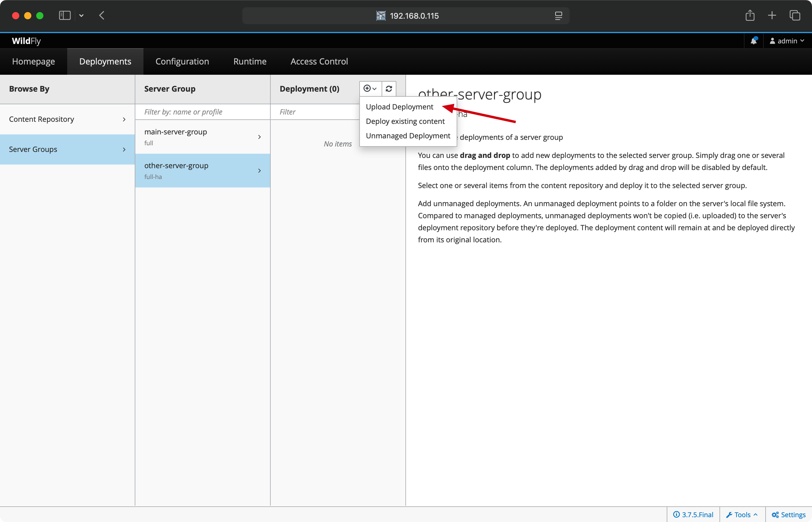Click the Tools wrench icon
Viewport: 812px width, 522px height.
pos(729,514)
